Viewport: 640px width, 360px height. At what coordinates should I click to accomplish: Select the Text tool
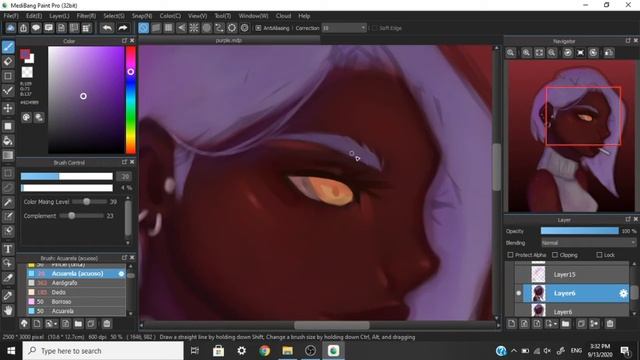pos(8,249)
